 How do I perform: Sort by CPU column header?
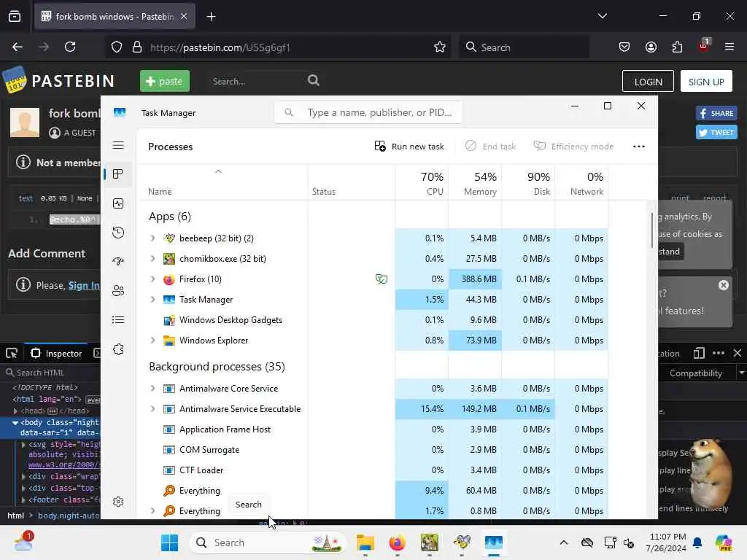tap(422, 183)
